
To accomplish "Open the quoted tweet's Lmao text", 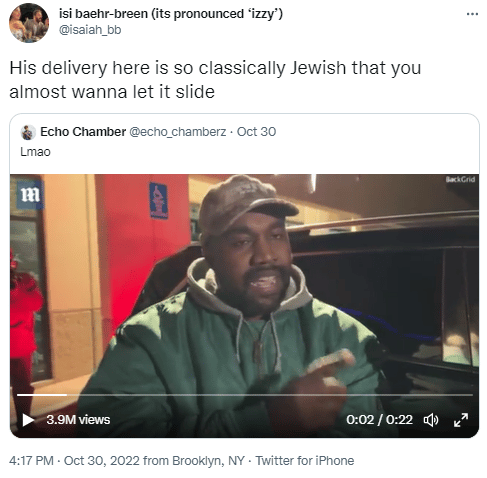I will (x=35, y=152).
